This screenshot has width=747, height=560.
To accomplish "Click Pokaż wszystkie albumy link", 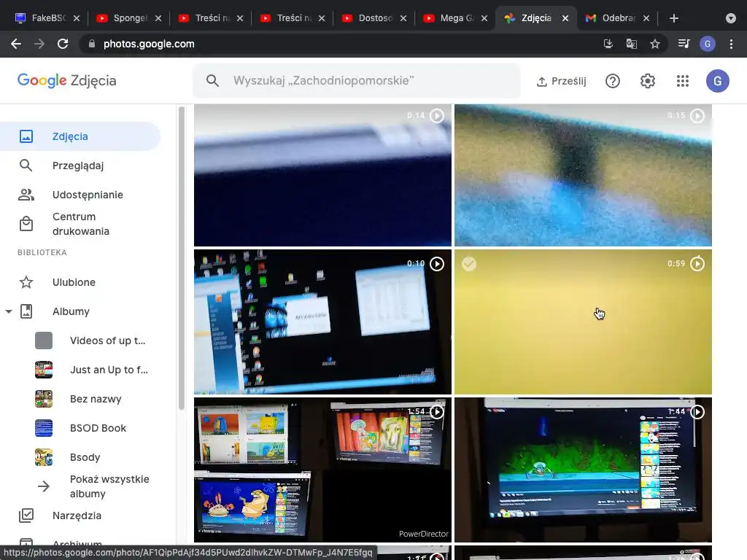I will pyautogui.click(x=109, y=486).
